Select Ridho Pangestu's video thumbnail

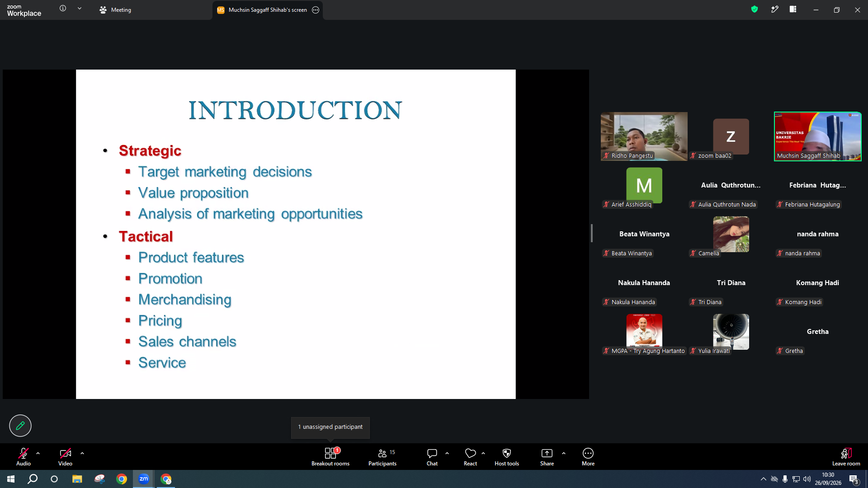coord(644,136)
